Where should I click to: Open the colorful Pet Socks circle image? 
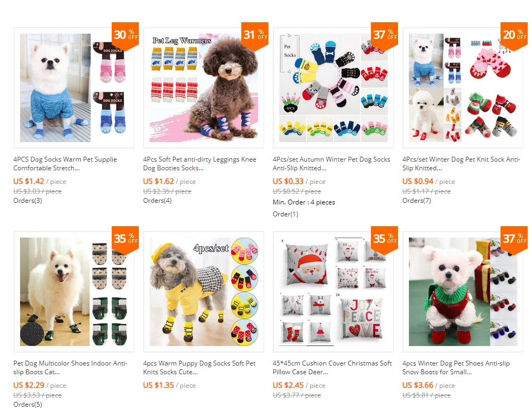click(x=333, y=88)
